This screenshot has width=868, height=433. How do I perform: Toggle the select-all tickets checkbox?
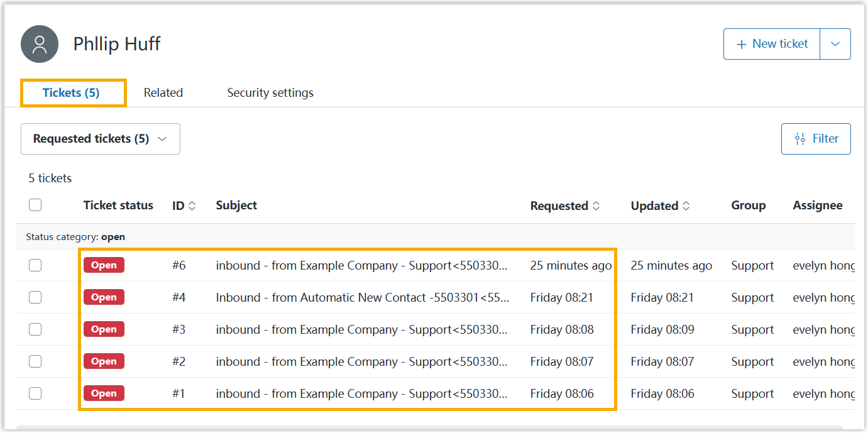click(35, 205)
